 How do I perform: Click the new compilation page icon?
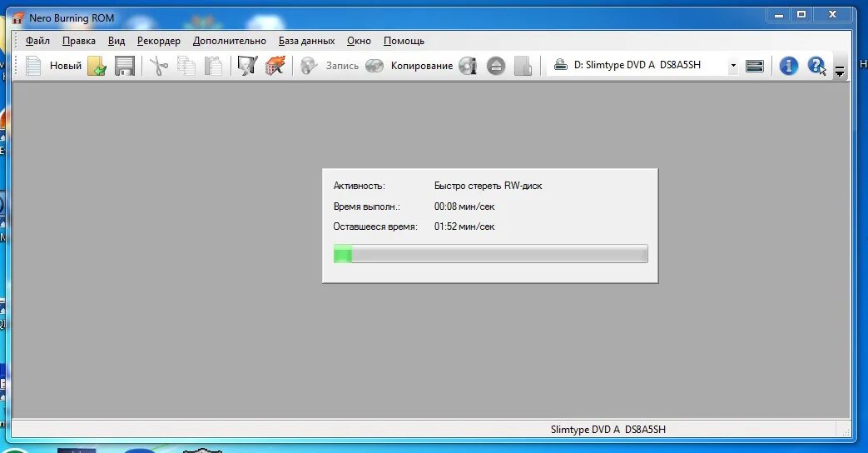[33, 66]
